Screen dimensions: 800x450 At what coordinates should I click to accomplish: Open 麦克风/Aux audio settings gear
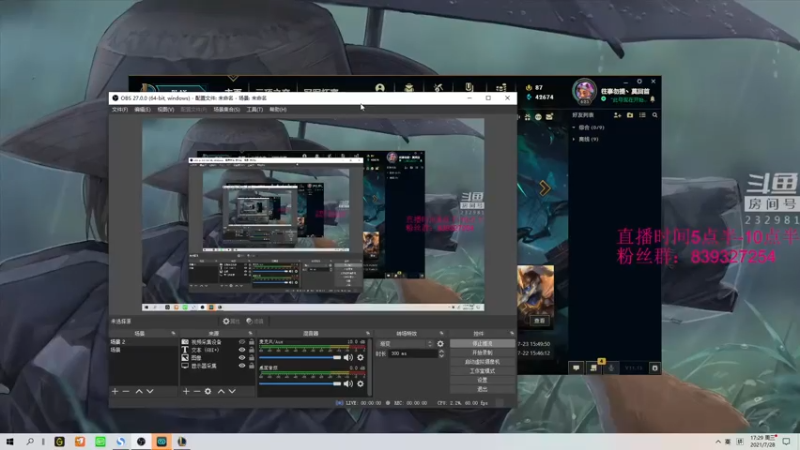point(361,358)
